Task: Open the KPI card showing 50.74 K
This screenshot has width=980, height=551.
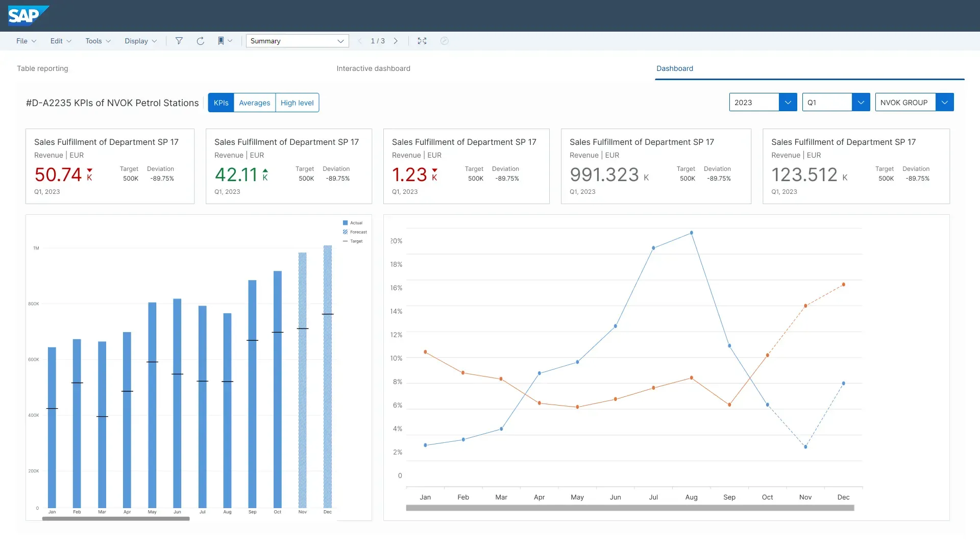Action: [x=110, y=166]
